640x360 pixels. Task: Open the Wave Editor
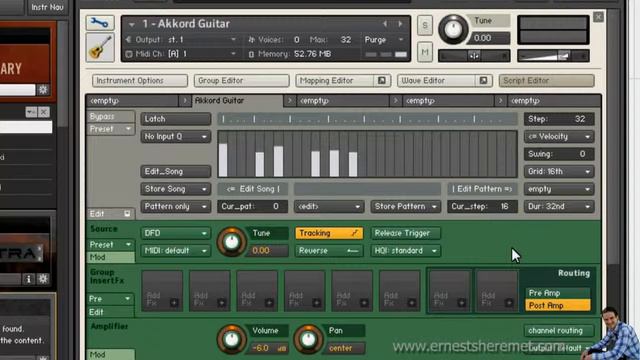[x=437, y=81]
